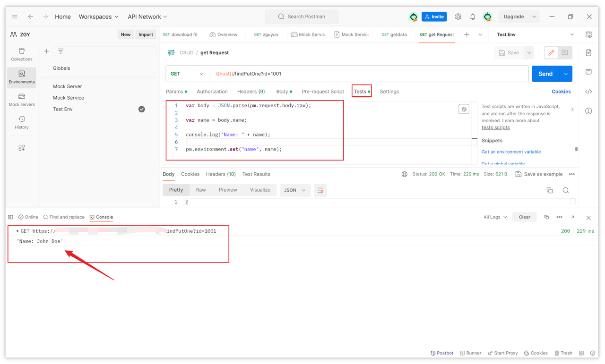This screenshot has width=605, height=364.
Task: Click the Send button
Action: click(x=545, y=74)
